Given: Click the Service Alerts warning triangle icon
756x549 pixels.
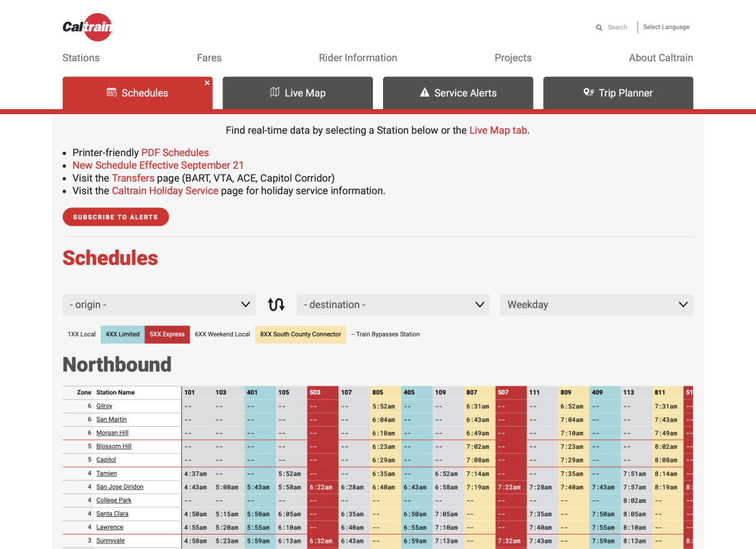Looking at the screenshot, I should [x=425, y=92].
